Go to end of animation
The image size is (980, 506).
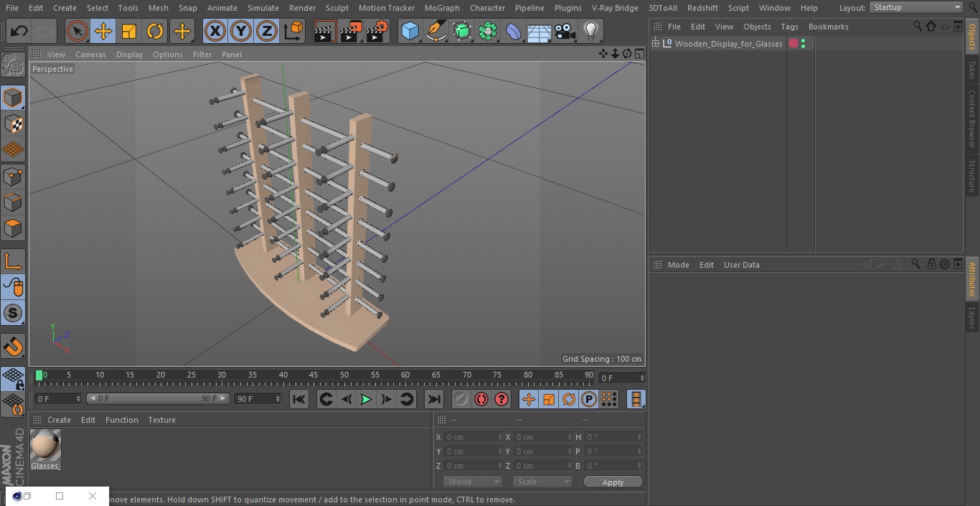click(434, 399)
